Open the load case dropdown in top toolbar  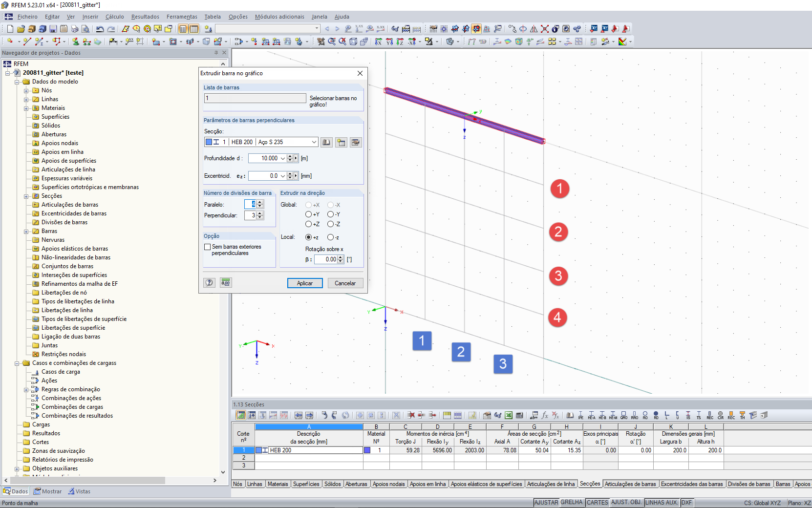pyautogui.click(x=317, y=29)
